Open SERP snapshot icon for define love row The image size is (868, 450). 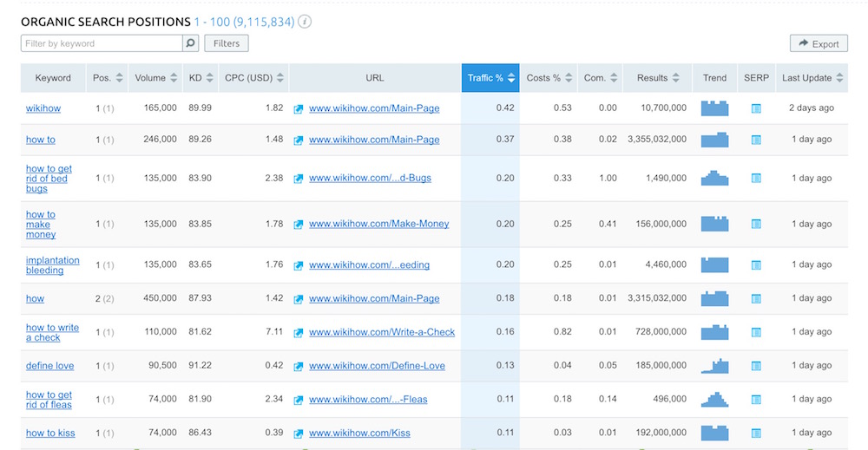point(755,366)
